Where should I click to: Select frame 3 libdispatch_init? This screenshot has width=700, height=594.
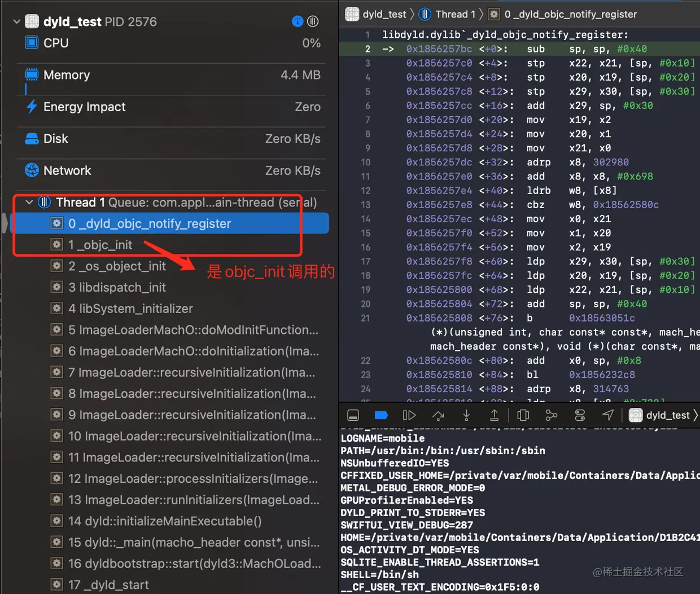point(169,287)
